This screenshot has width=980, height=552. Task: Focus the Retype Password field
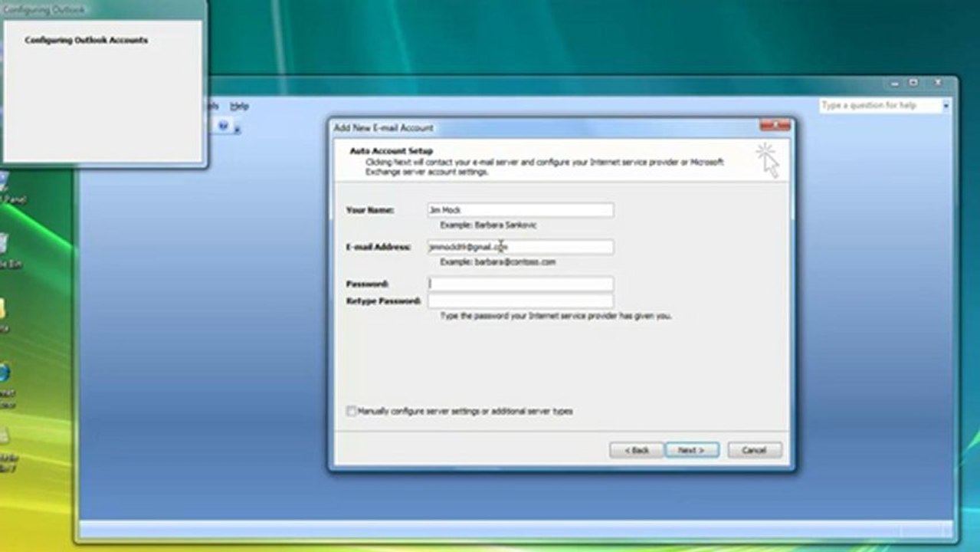tap(520, 301)
